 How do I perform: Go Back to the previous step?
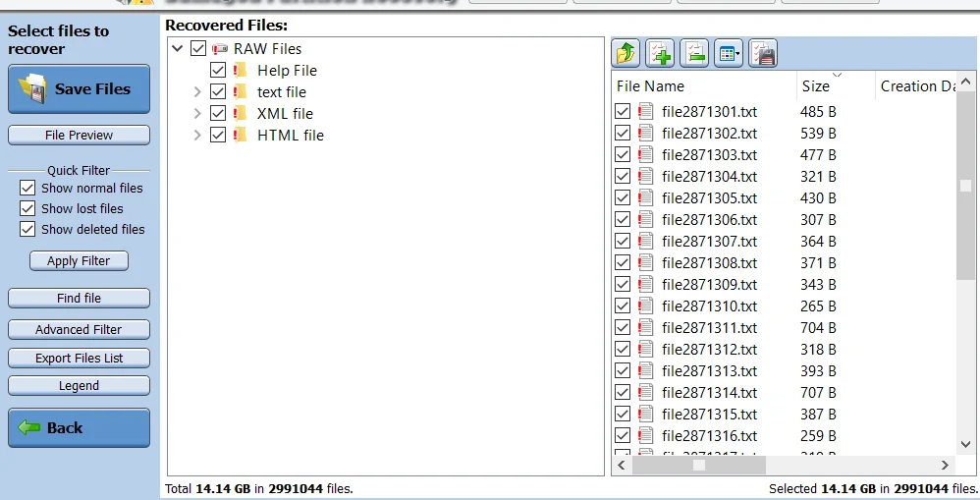tap(79, 428)
